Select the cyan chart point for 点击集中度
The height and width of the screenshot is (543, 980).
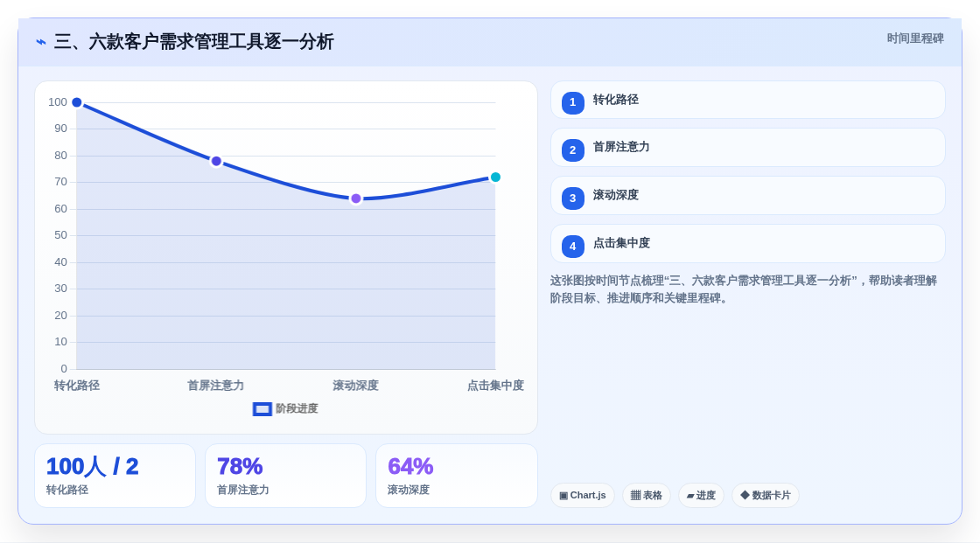pos(495,178)
